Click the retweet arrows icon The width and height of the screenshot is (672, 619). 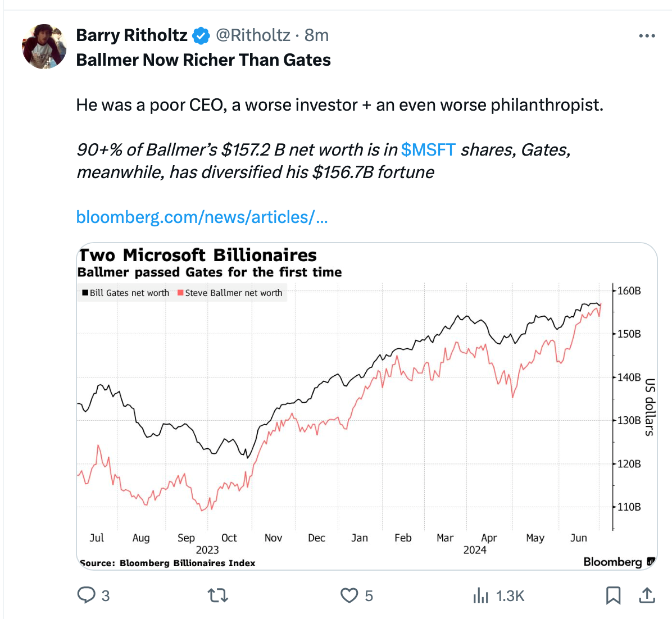pyautogui.click(x=217, y=595)
